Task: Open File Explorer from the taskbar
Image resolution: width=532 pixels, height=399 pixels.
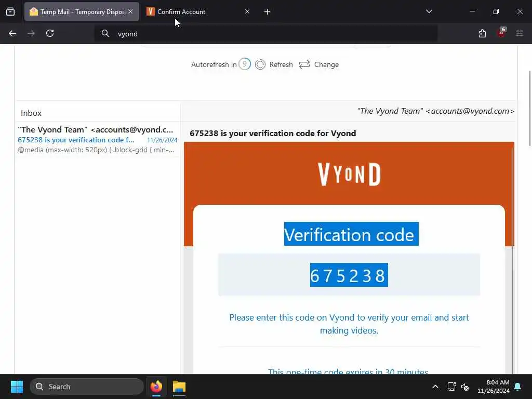Action: click(x=179, y=387)
